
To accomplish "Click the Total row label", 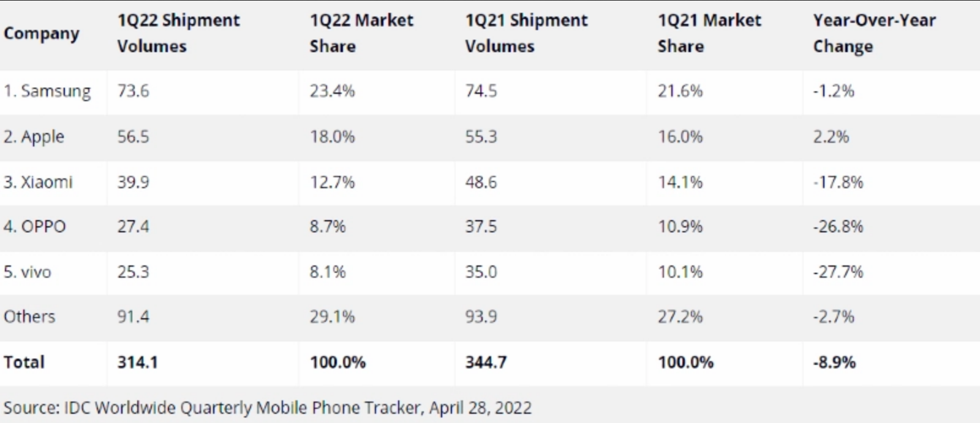I will pos(24,362).
